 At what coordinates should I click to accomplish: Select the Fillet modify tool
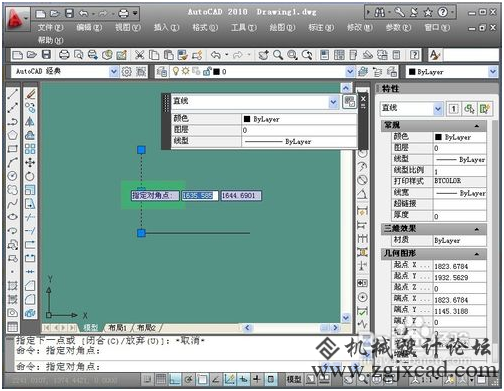pos(30,299)
